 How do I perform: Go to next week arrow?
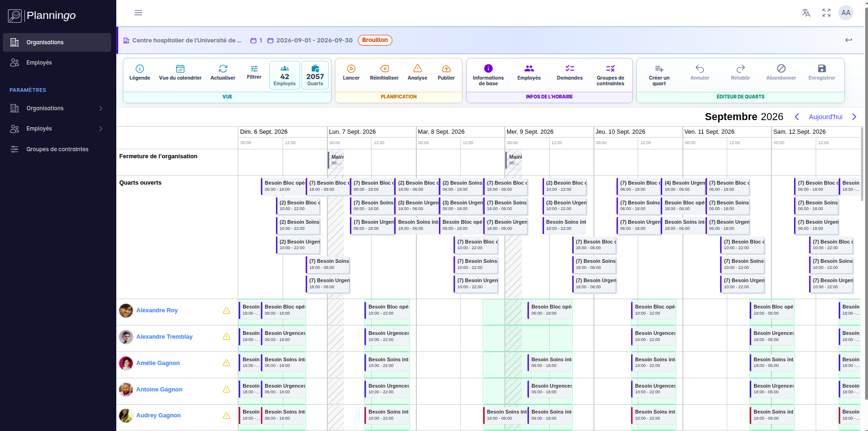click(854, 117)
